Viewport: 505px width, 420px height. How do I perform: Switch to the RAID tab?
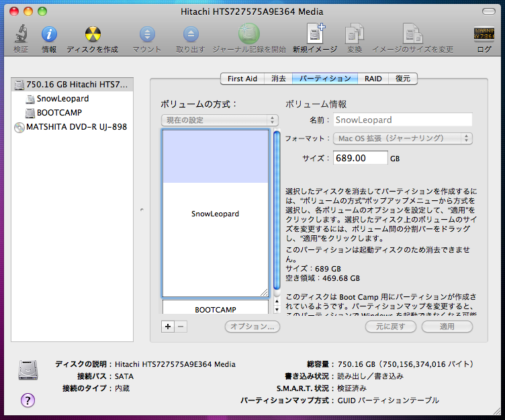373,79
